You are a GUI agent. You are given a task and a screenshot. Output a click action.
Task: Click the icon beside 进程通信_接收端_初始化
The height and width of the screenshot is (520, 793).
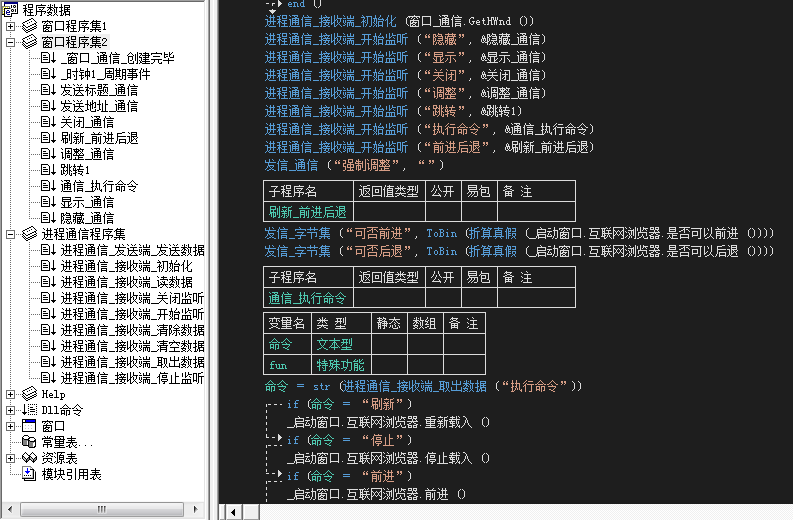pos(48,266)
